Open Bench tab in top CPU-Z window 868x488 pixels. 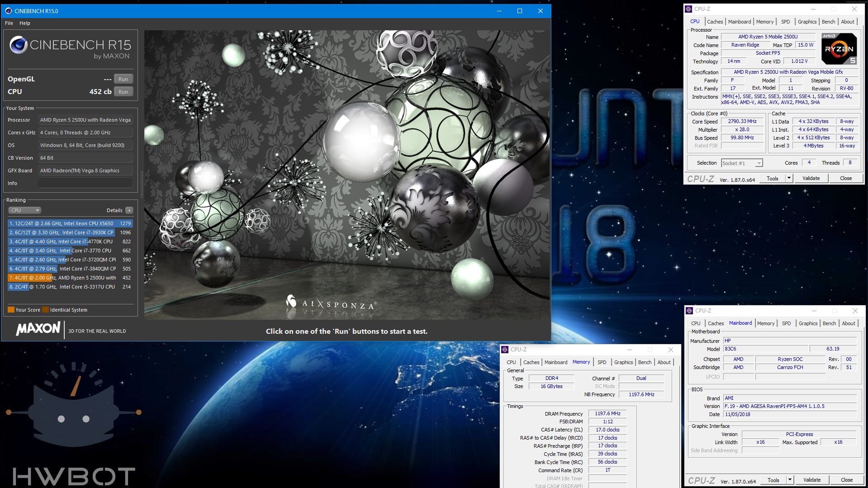[829, 22]
